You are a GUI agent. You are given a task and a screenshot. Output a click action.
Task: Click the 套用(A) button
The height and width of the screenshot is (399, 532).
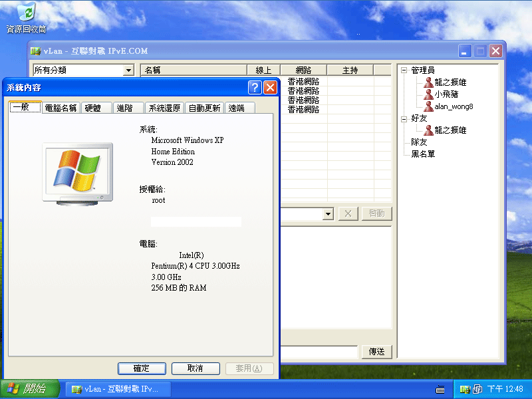249,368
